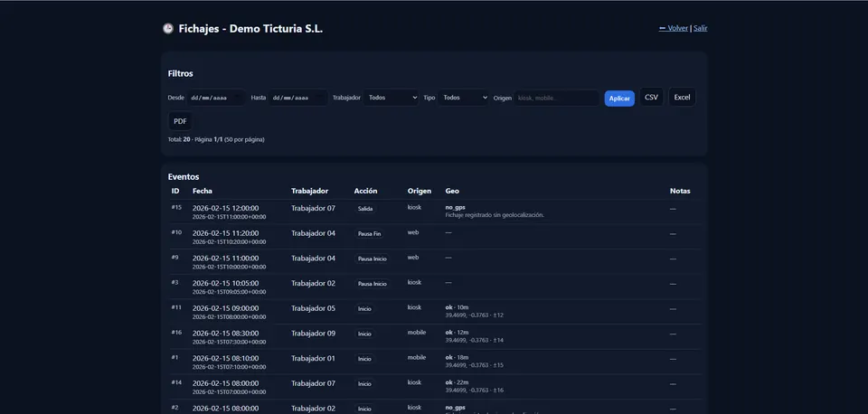This screenshot has height=414, width=868.
Task: Click Pausa Inicio badge in row #3
Action: (x=372, y=283)
